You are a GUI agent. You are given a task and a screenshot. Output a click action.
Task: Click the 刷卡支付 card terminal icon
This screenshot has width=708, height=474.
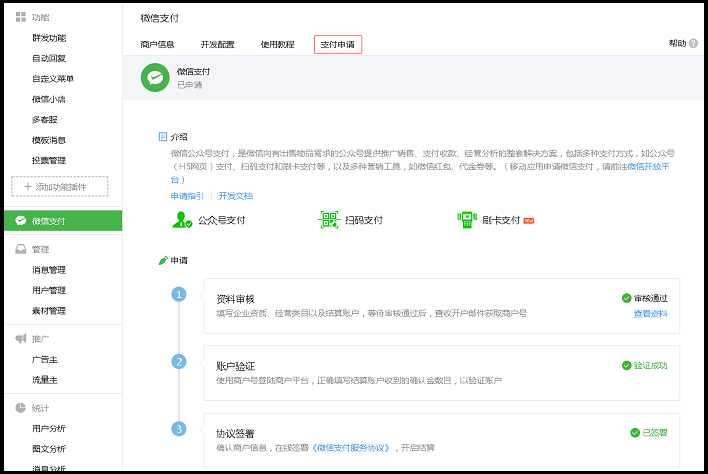pyautogui.click(x=467, y=220)
